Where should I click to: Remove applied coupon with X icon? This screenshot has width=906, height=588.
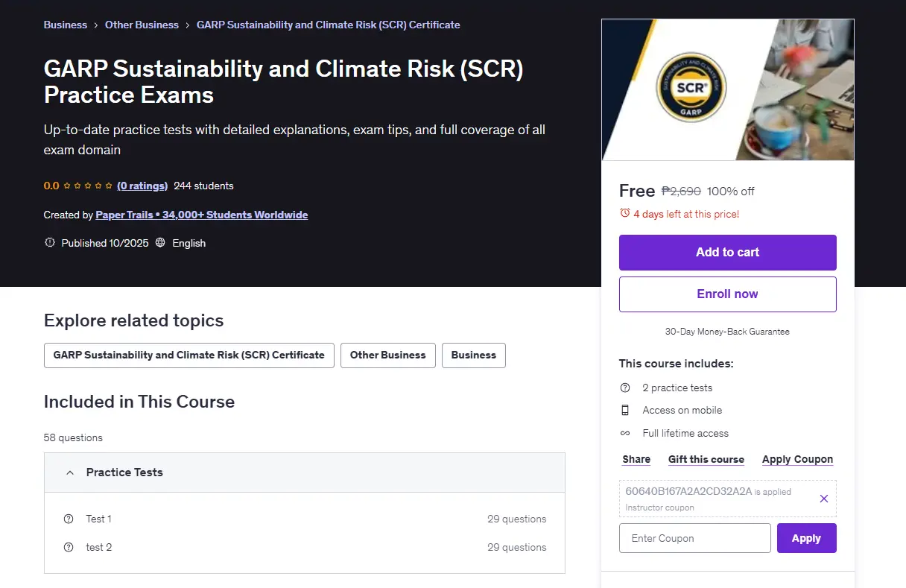coord(823,499)
